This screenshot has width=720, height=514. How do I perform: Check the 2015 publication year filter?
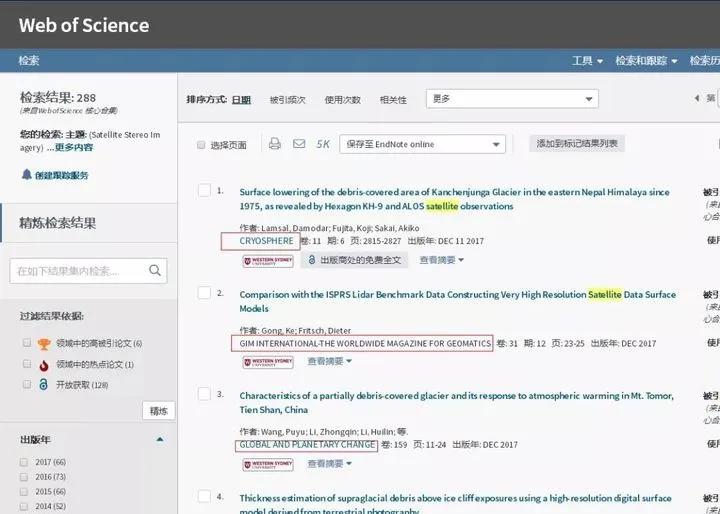[24, 491]
